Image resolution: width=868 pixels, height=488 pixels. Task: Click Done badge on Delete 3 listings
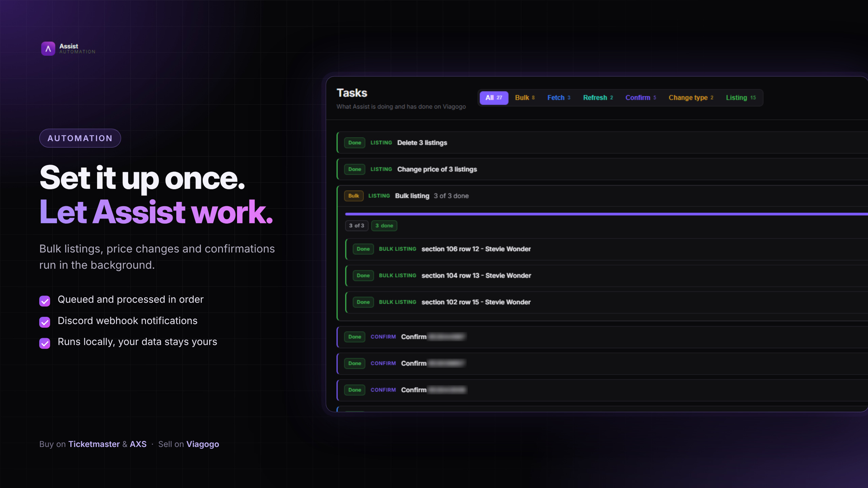coord(355,143)
